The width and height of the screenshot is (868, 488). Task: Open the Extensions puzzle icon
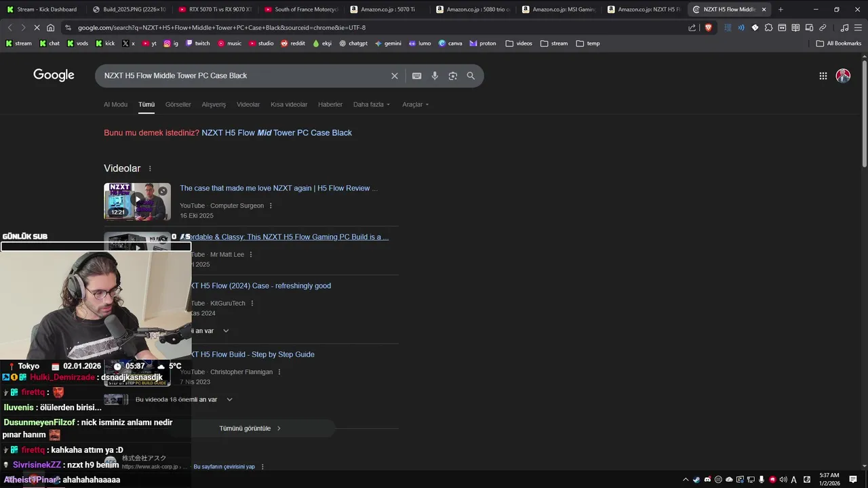point(768,28)
